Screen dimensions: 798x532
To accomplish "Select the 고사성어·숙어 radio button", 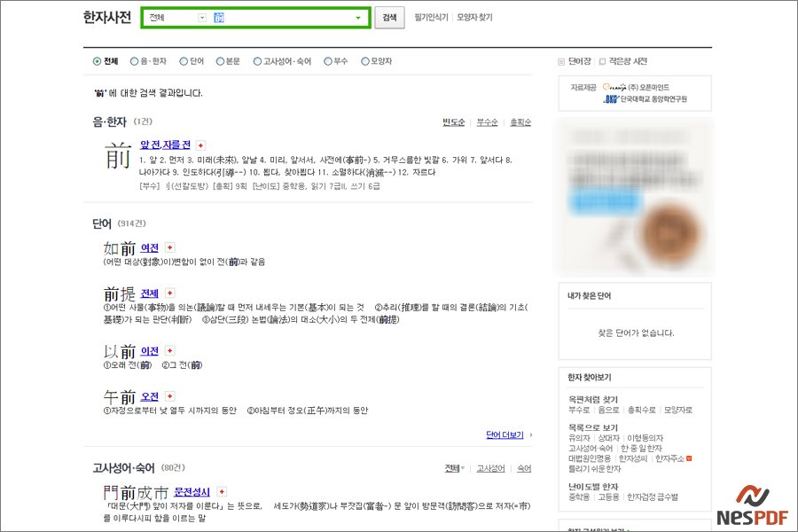I will point(257,61).
